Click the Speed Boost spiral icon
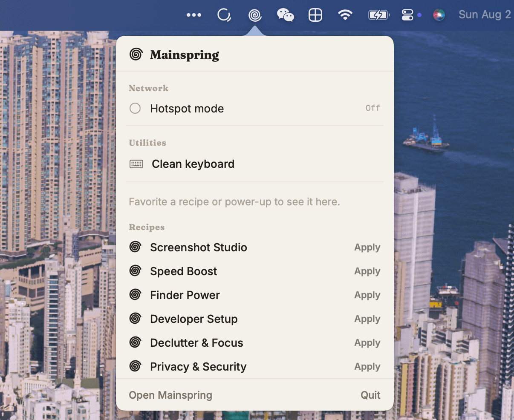The width and height of the screenshot is (514, 420). click(136, 270)
